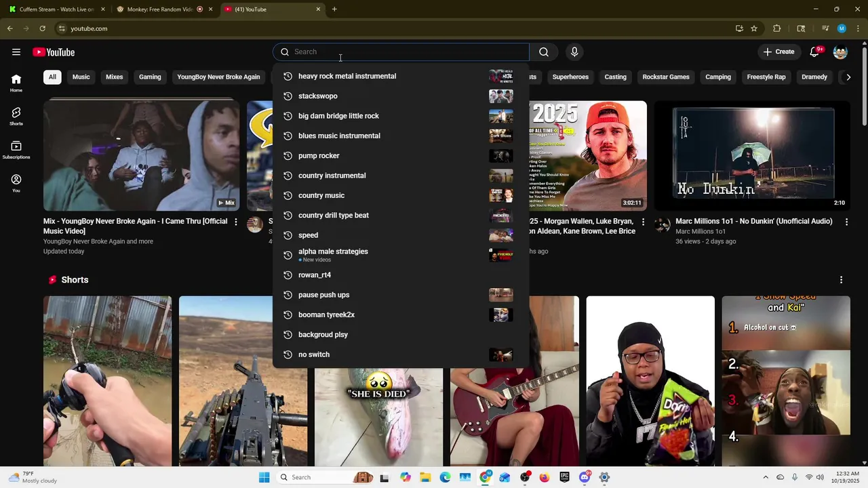Open Firefox from the taskbar
This screenshot has width=868, height=488.
point(545,477)
